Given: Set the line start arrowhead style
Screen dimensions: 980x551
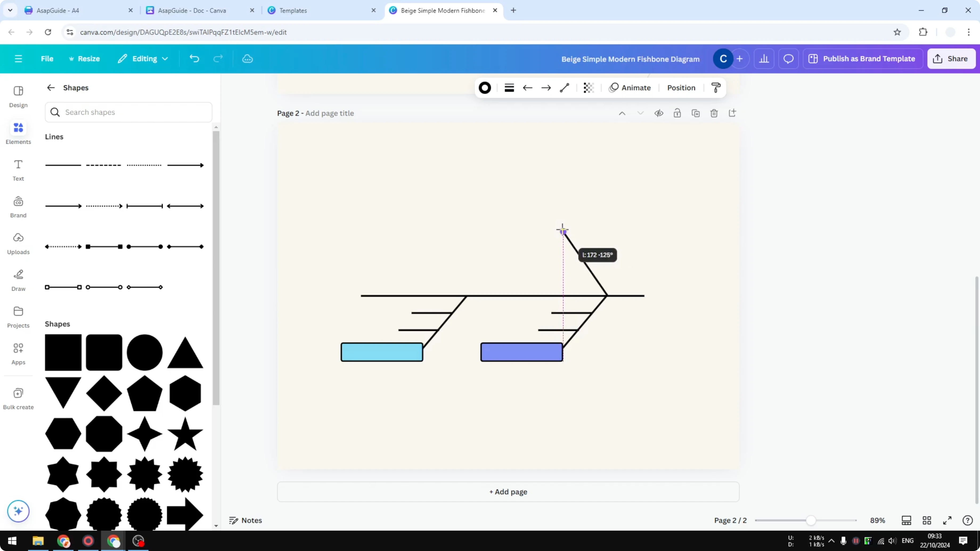Looking at the screenshot, I should click(528, 88).
